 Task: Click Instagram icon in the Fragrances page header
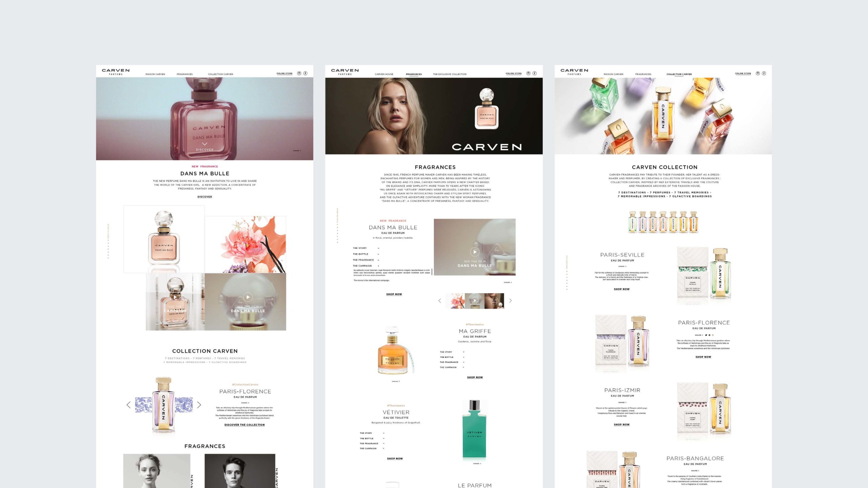pyautogui.click(x=528, y=73)
